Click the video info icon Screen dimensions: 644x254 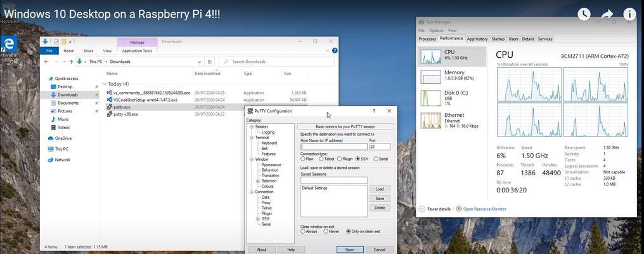[629, 14]
